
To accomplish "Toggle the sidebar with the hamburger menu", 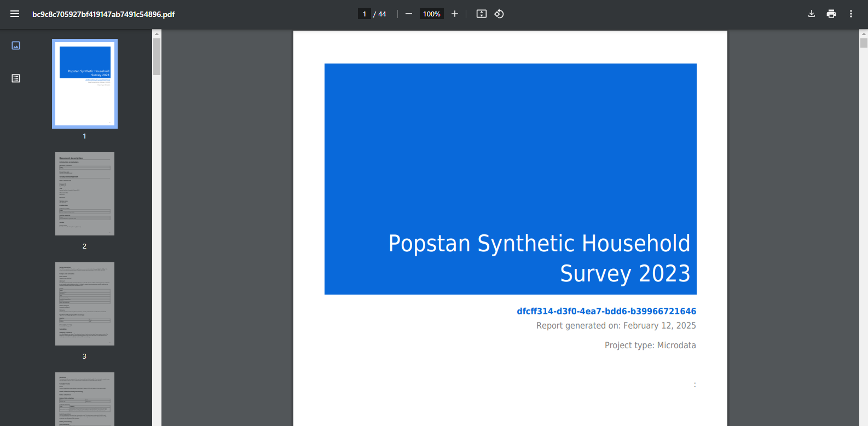I will point(15,14).
